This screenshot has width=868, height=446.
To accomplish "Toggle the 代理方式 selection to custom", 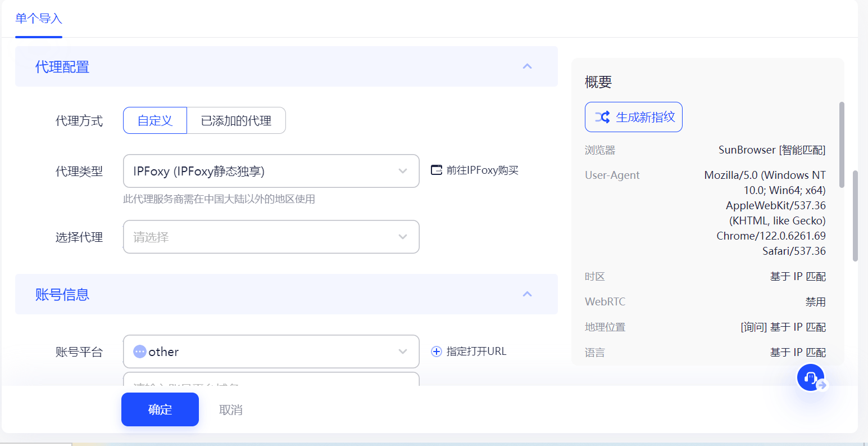I will pyautogui.click(x=155, y=120).
